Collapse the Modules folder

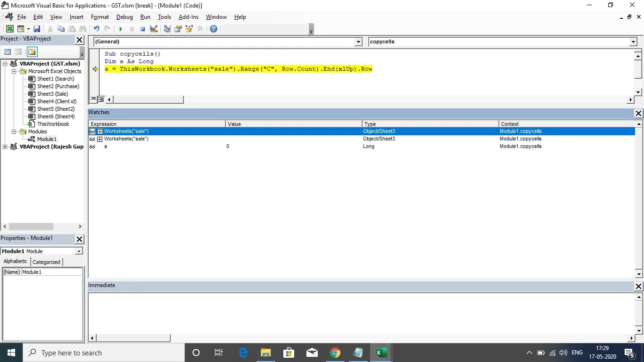[x=14, y=132]
